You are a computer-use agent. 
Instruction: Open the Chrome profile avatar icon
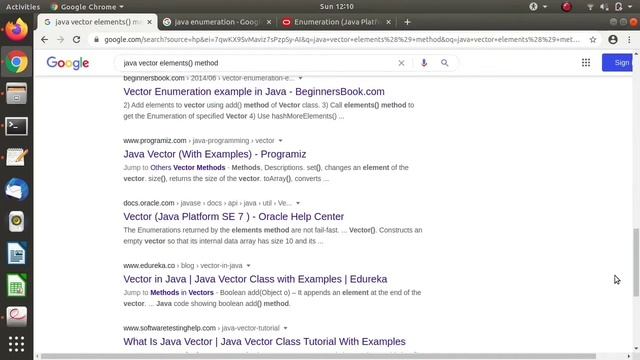[x=613, y=40]
